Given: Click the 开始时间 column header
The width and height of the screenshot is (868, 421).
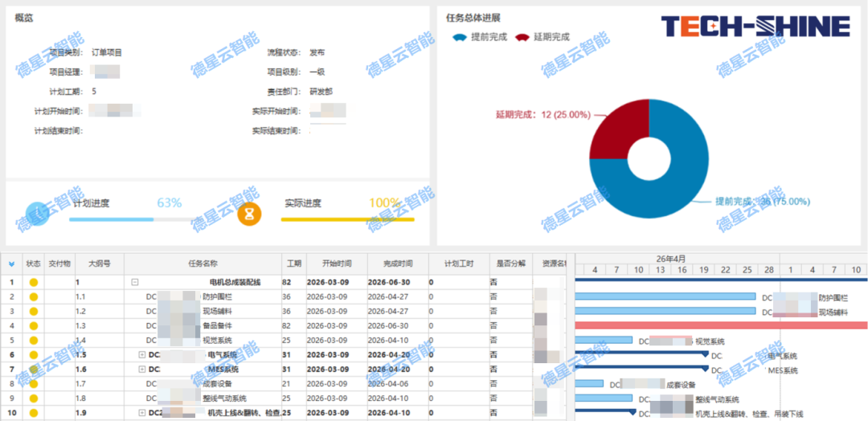Looking at the screenshot, I should 337,264.
